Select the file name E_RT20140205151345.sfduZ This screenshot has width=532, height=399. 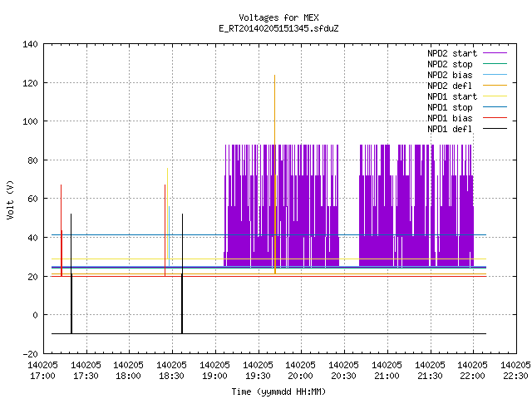(x=278, y=28)
